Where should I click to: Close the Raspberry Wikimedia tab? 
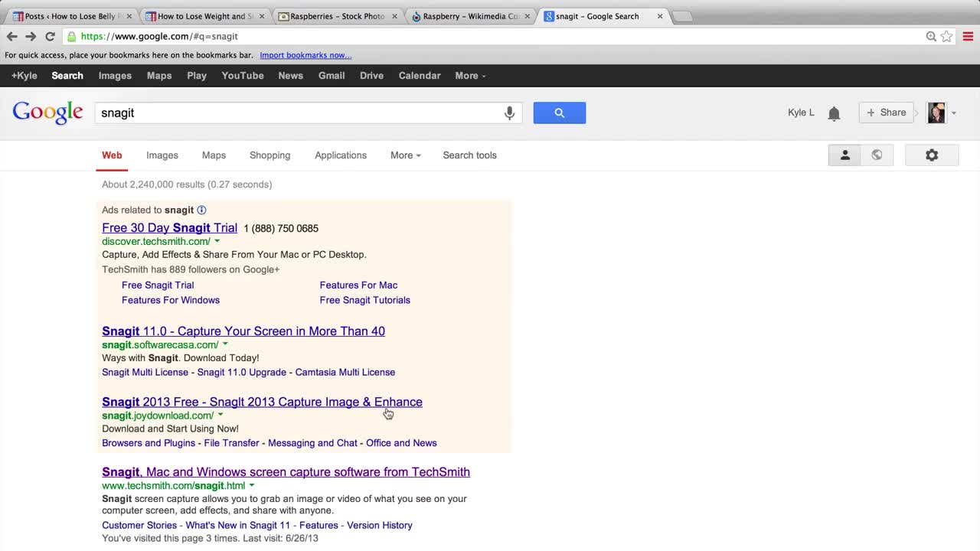click(x=527, y=16)
